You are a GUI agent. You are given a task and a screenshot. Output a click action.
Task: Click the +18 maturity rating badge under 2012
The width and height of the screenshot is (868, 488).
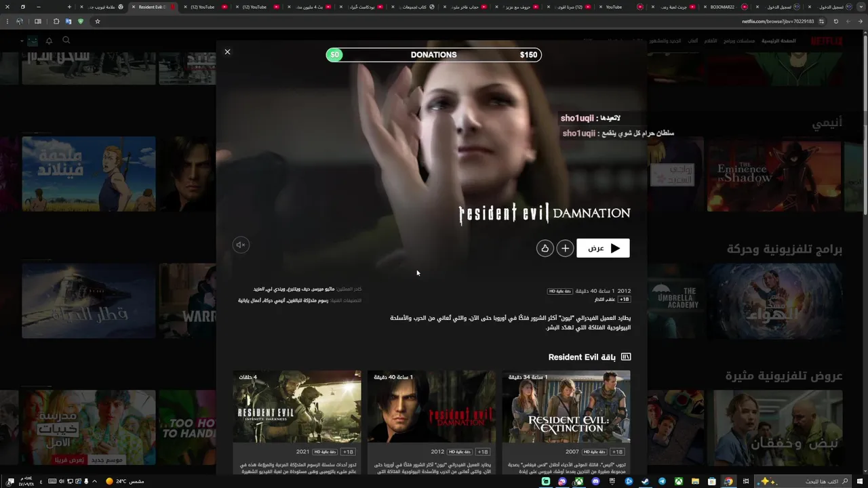(624, 300)
